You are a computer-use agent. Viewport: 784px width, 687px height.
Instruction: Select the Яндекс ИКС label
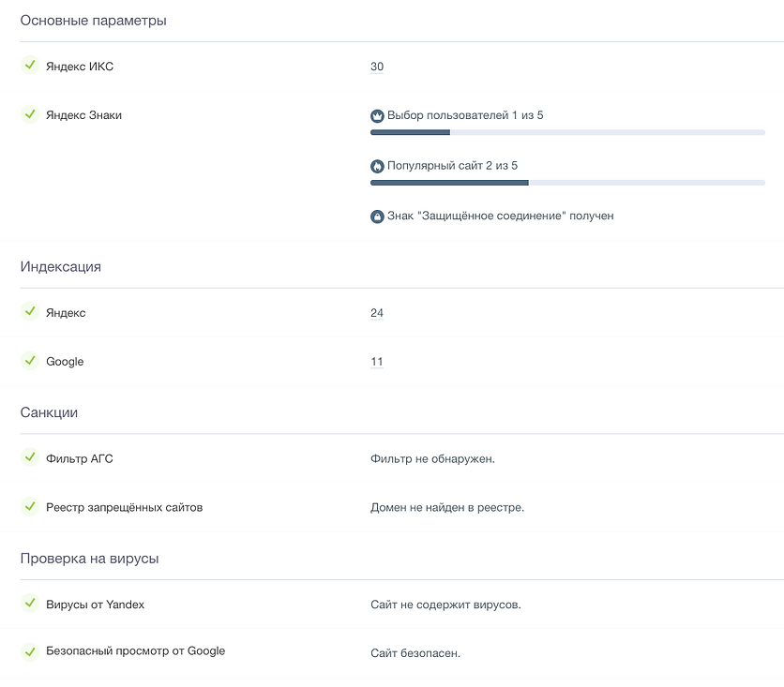tap(80, 67)
